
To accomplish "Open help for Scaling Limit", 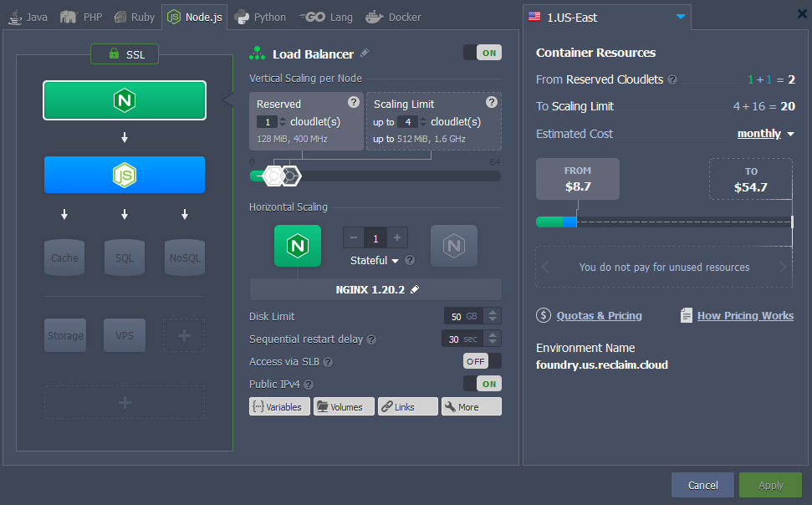I will [x=492, y=102].
